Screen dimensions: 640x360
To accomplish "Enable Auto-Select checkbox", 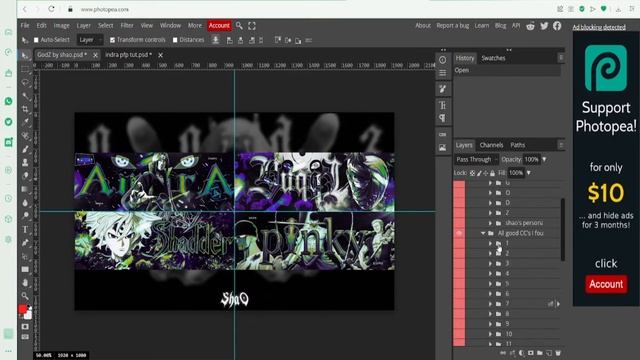I will [x=36, y=40].
